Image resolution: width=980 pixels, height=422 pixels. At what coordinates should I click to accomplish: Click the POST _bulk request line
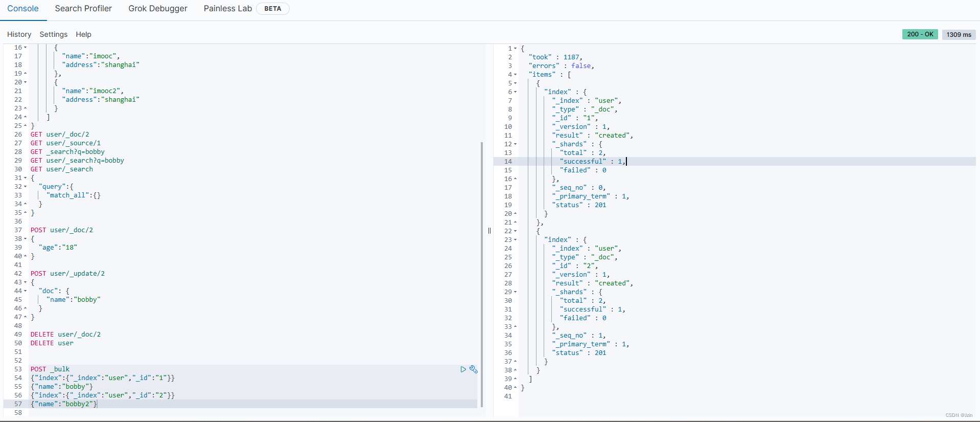[x=50, y=369]
